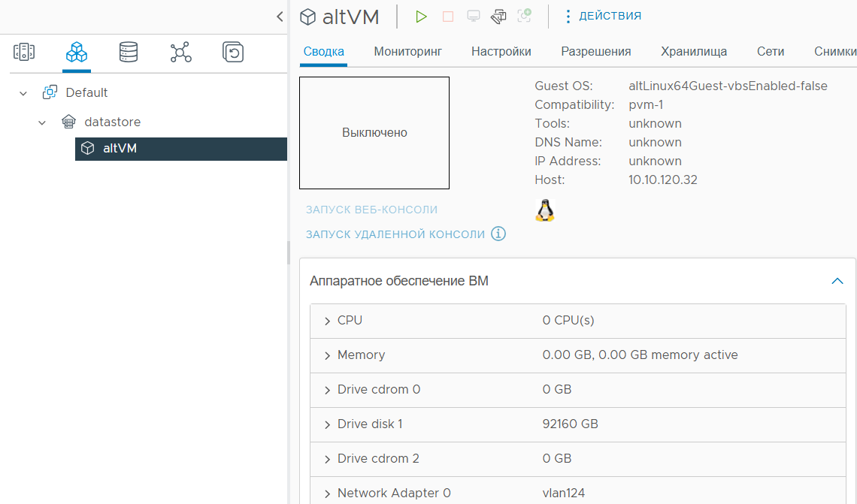Click the cube icon beside altVM title
857x504 pixels.
308,17
